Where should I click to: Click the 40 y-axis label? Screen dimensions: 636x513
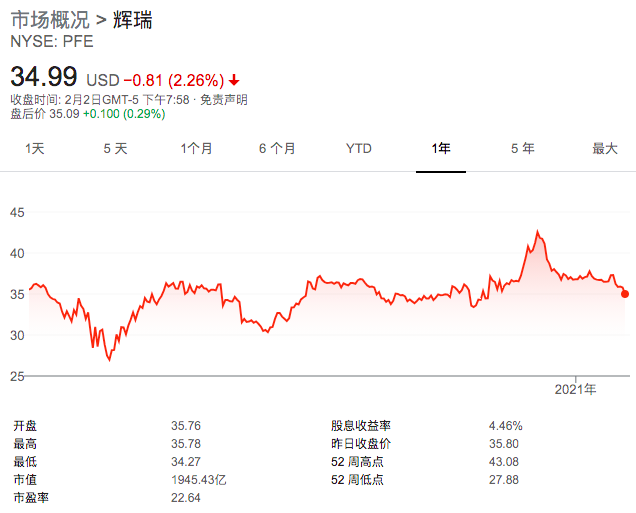click(17, 253)
